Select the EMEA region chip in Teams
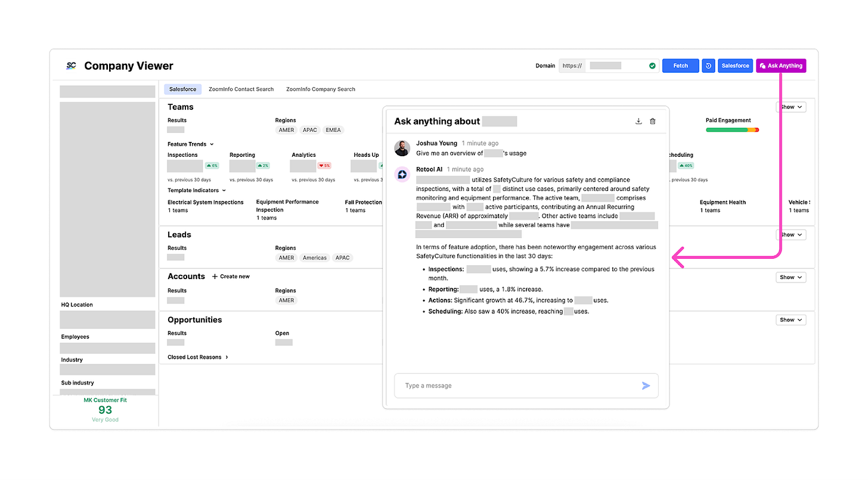The height and width of the screenshot is (480, 868). click(x=333, y=130)
